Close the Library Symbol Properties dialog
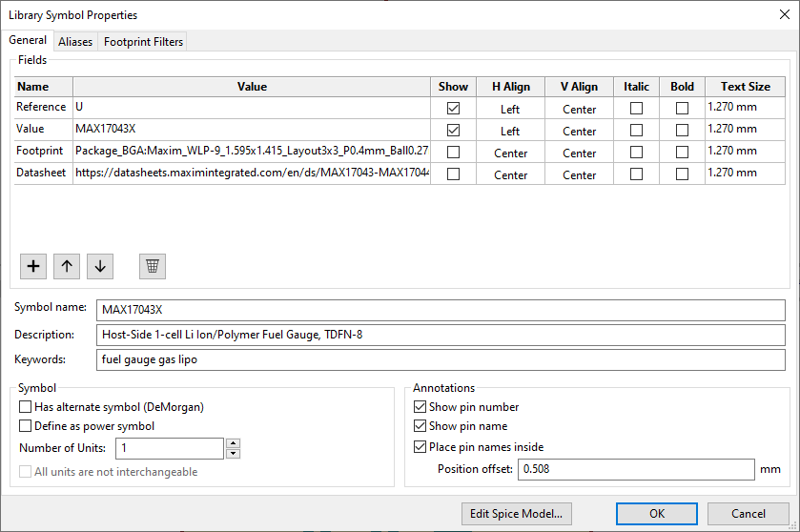 [x=783, y=14]
